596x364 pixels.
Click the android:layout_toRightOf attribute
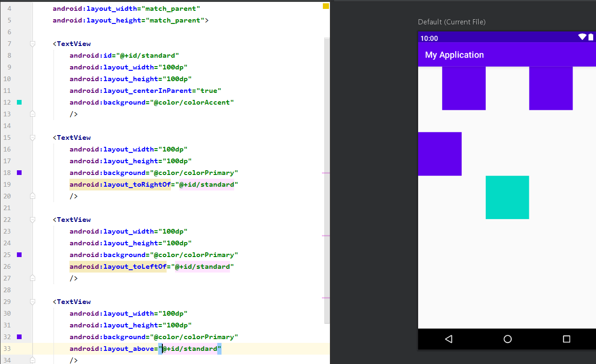(x=120, y=184)
